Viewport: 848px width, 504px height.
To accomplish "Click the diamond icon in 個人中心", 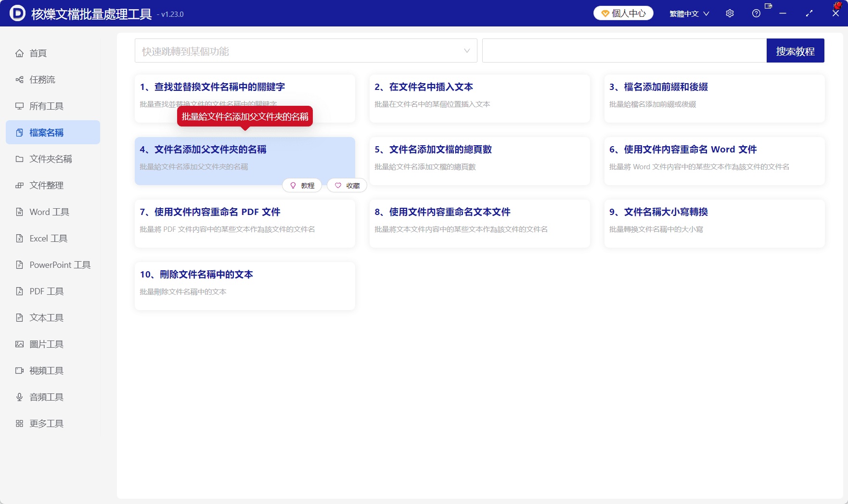I will [605, 13].
